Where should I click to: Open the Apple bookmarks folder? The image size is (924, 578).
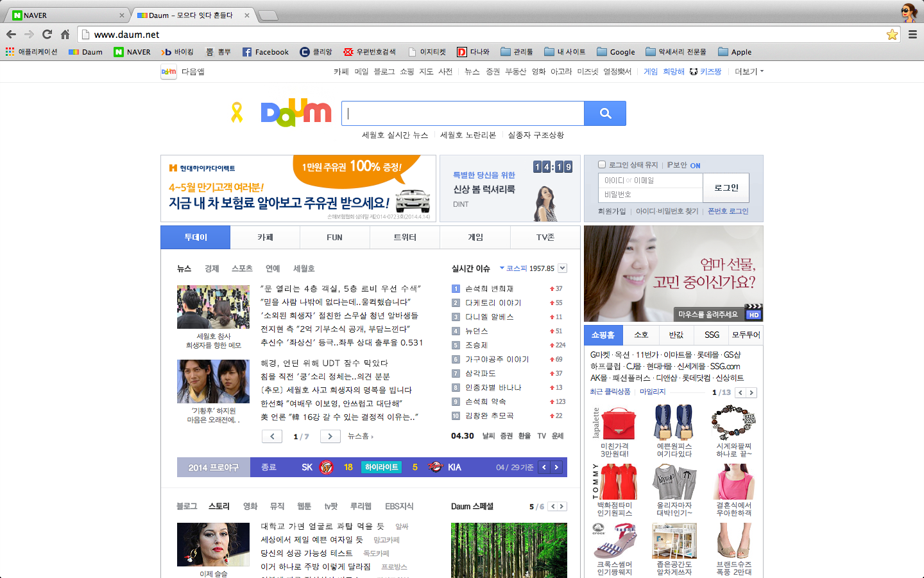point(735,52)
